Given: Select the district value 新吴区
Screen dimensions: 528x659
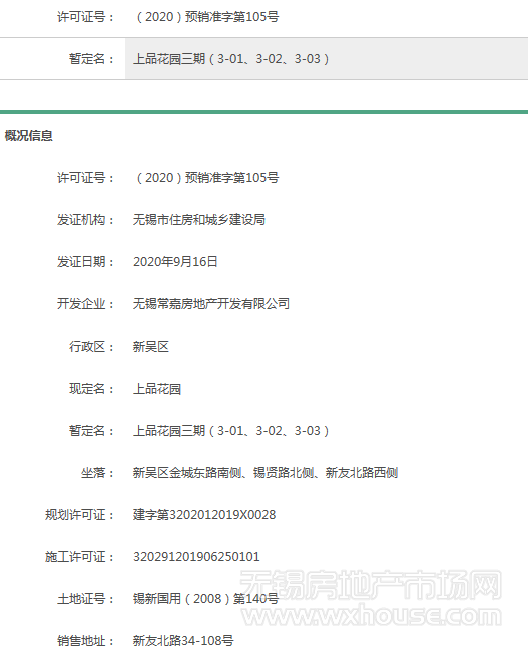Looking at the screenshot, I should (x=151, y=347).
